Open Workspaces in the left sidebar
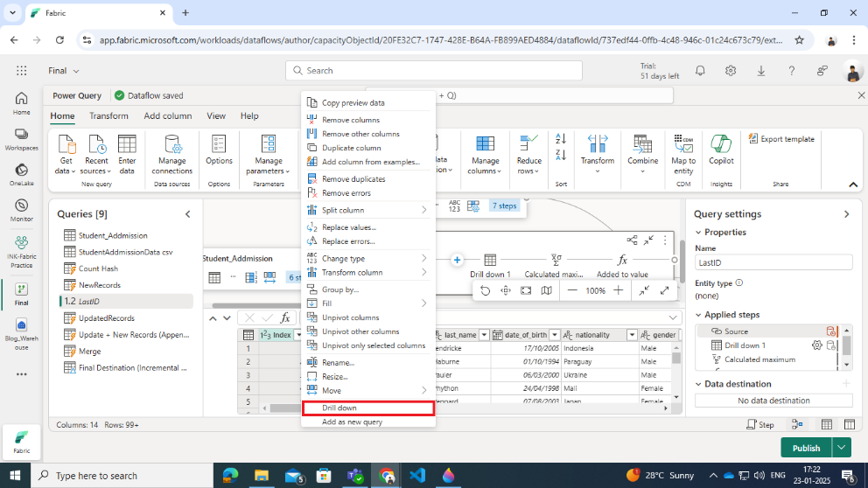Screen dimensions: 868x488 pyautogui.click(x=21, y=139)
